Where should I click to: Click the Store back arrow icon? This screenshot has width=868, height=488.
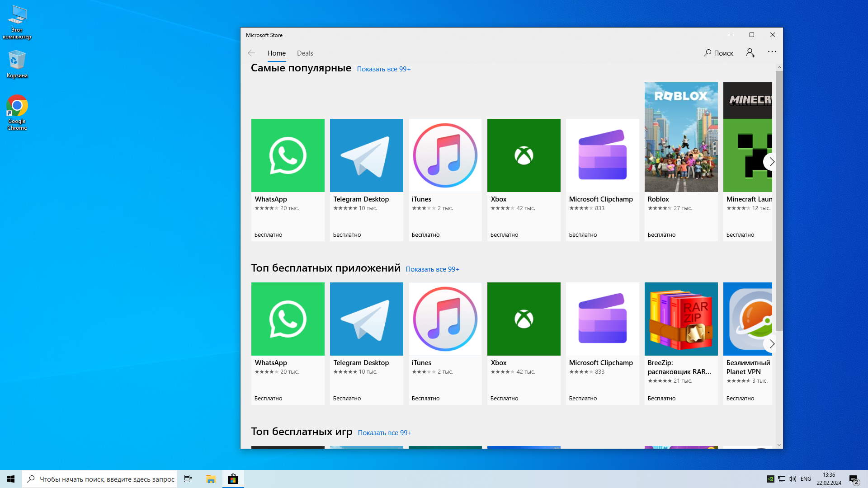(x=251, y=53)
